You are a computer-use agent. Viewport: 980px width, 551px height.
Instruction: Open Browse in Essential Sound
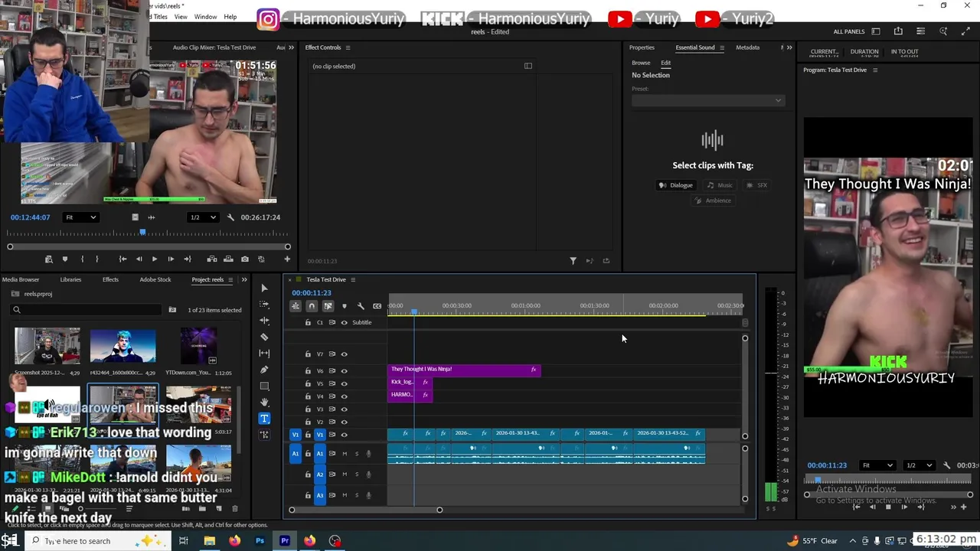(x=641, y=63)
